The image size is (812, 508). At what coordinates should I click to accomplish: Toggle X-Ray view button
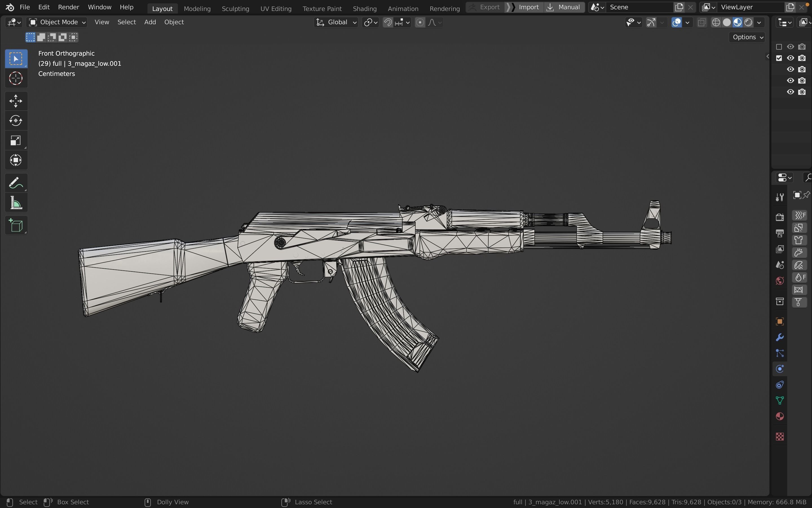701,23
